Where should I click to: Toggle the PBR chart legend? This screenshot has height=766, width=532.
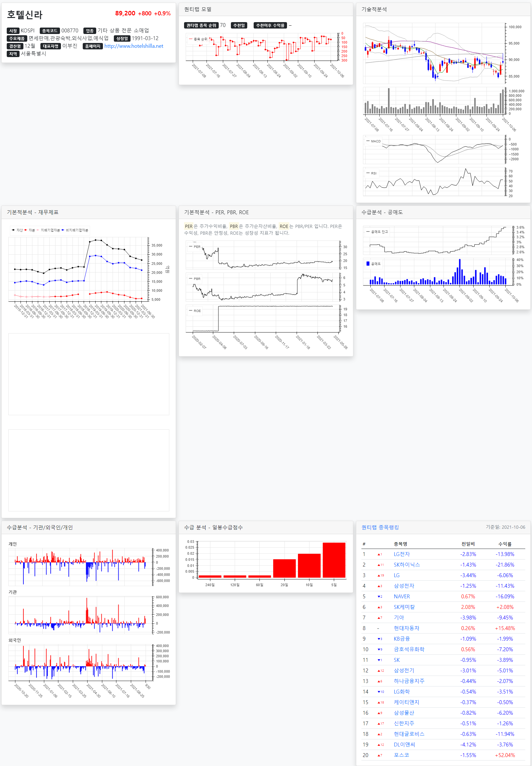click(195, 279)
